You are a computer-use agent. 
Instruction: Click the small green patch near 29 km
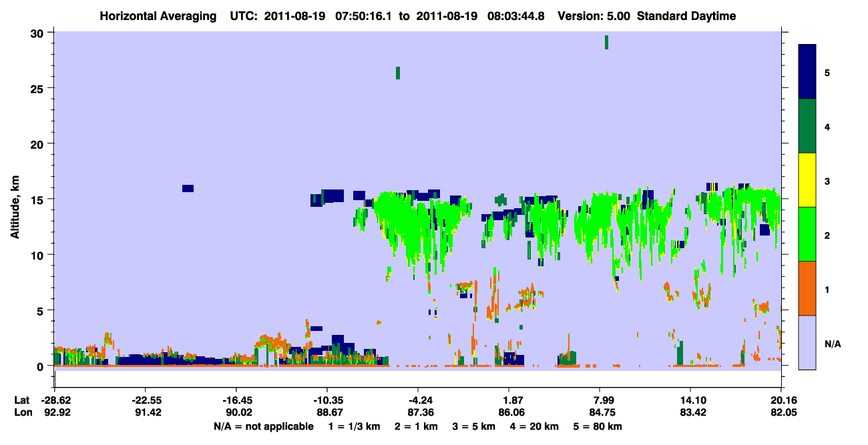click(x=606, y=42)
